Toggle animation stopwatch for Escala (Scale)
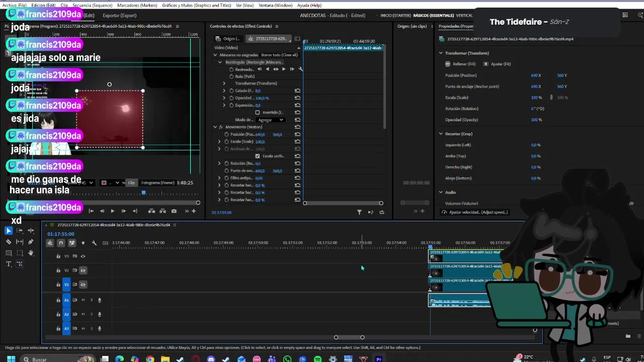 click(226, 142)
